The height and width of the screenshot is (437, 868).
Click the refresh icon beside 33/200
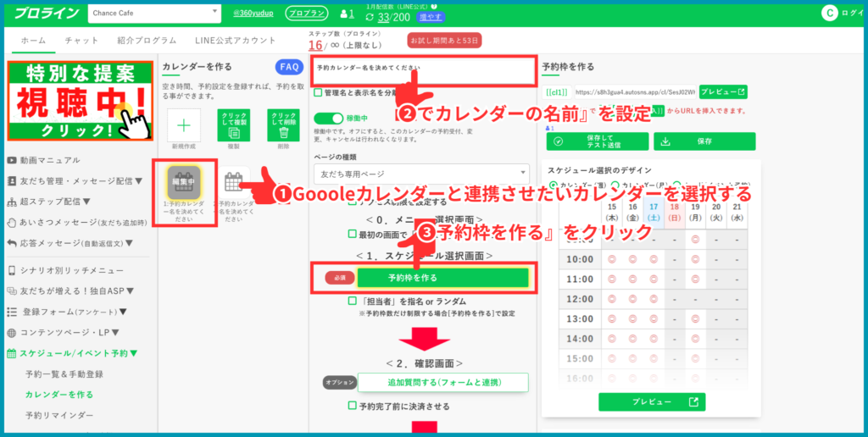tap(370, 17)
